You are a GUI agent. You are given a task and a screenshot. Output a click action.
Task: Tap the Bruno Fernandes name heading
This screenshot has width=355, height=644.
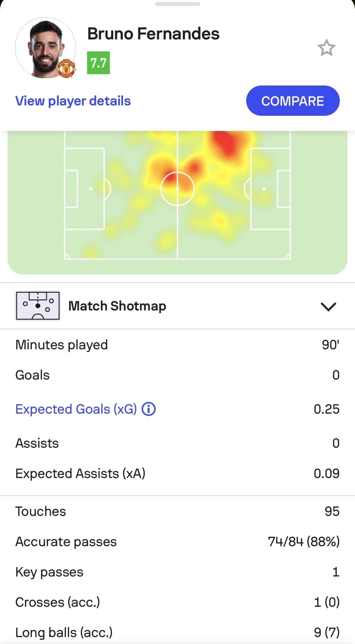pos(153,34)
